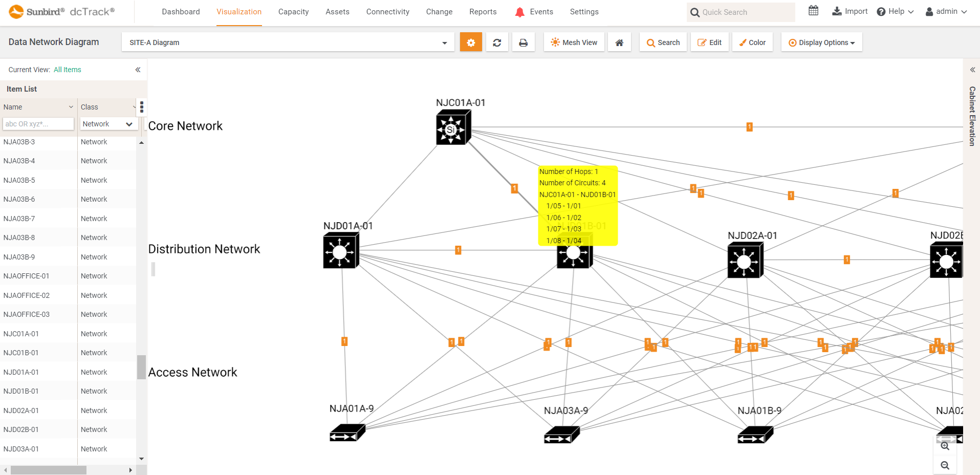Print the network diagram

[523, 42]
